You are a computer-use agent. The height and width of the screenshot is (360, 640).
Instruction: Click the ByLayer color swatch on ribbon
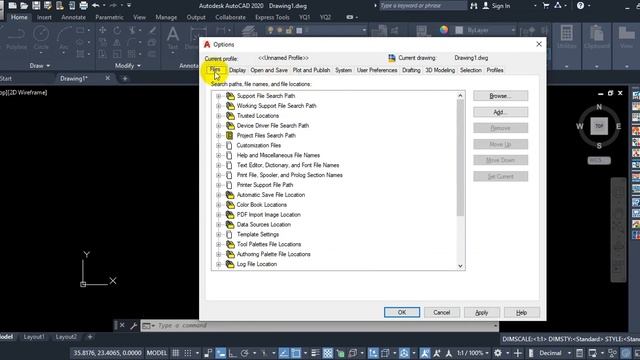[459, 30]
